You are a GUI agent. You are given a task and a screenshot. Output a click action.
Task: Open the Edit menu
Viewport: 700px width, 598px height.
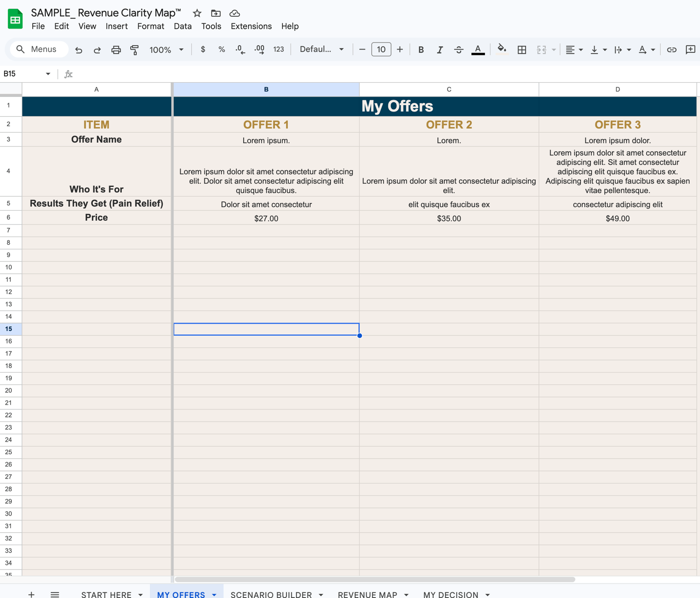coord(62,26)
